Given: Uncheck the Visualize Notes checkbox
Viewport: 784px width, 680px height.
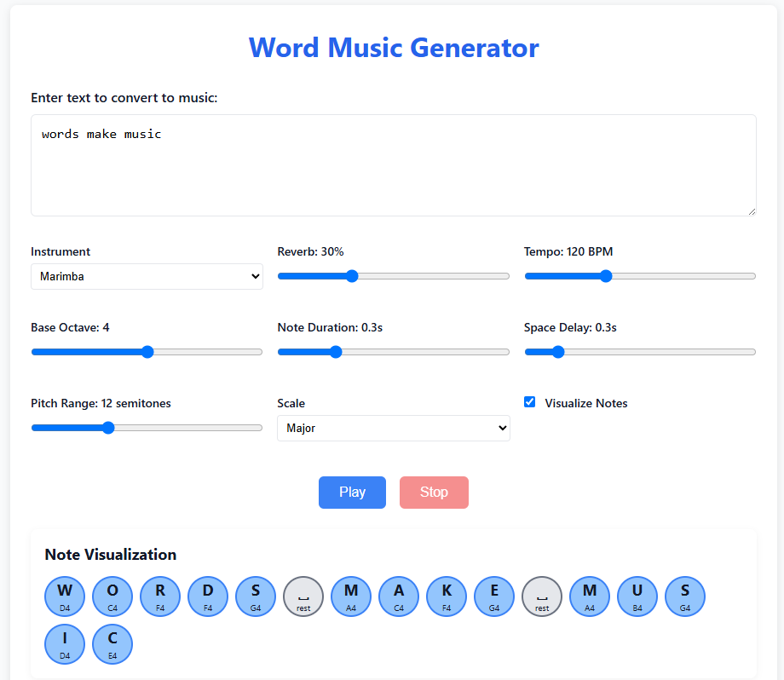Looking at the screenshot, I should coord(530,402).
